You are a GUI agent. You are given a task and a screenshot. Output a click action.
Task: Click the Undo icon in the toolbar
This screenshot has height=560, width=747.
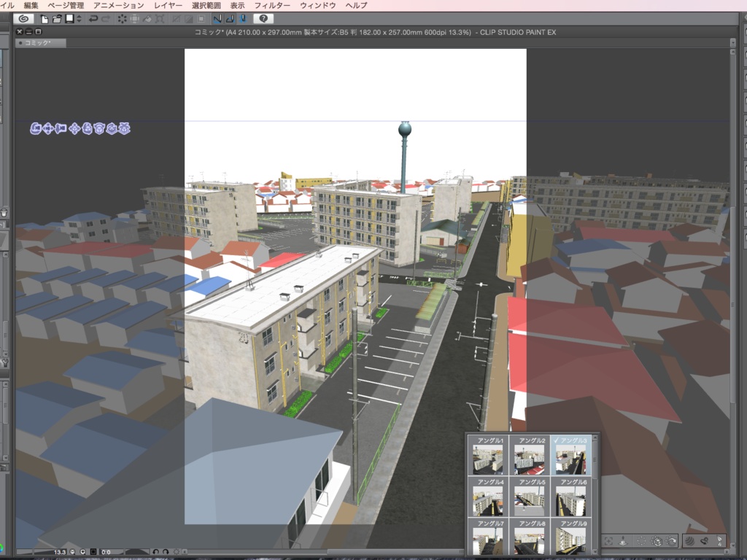(92, 20)
